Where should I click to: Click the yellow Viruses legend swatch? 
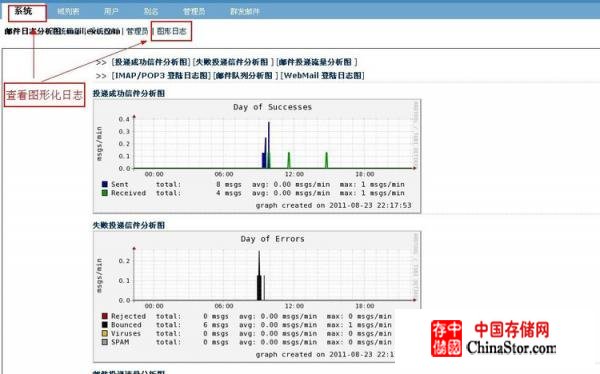coord(104,333)
